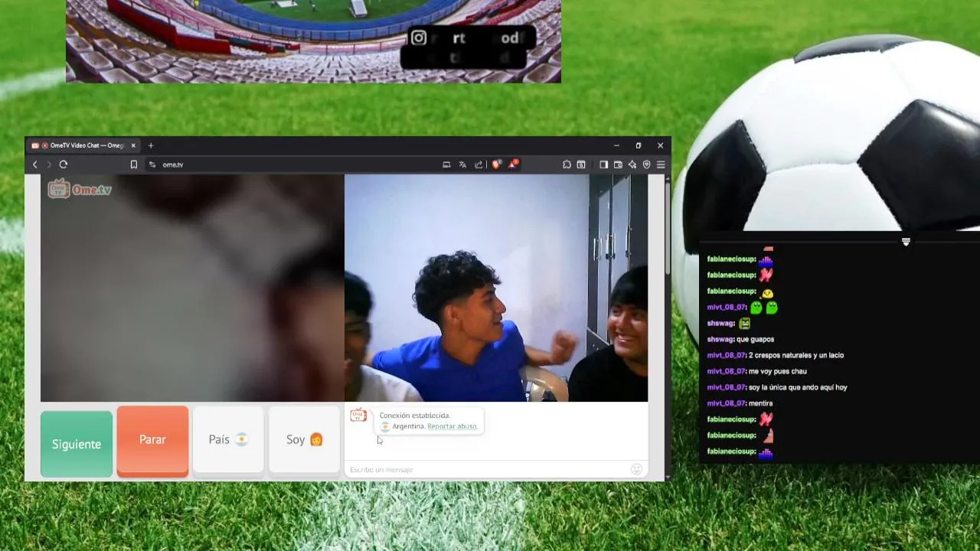Screen dimensions: 980x551
Task: Click the chat overlay collapse arrow
Action: tap(906, 242)
